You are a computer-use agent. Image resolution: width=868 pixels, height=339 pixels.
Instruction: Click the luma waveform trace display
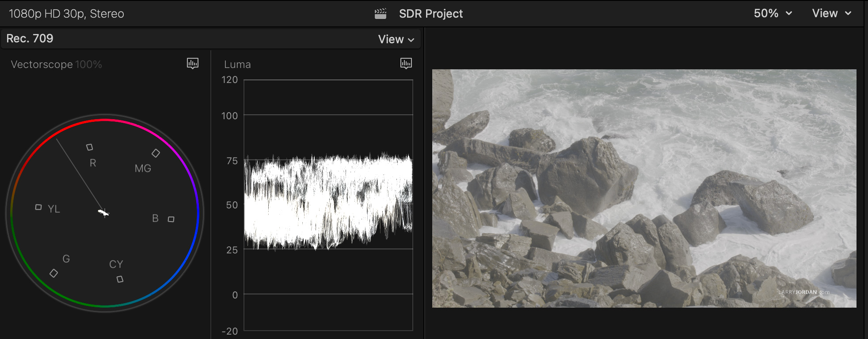[328, 201]
